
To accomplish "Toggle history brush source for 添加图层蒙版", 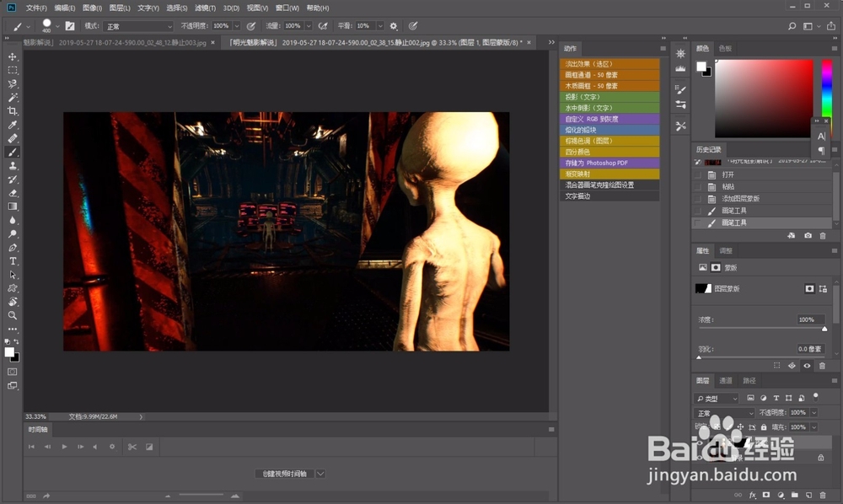I will (698, 199).
